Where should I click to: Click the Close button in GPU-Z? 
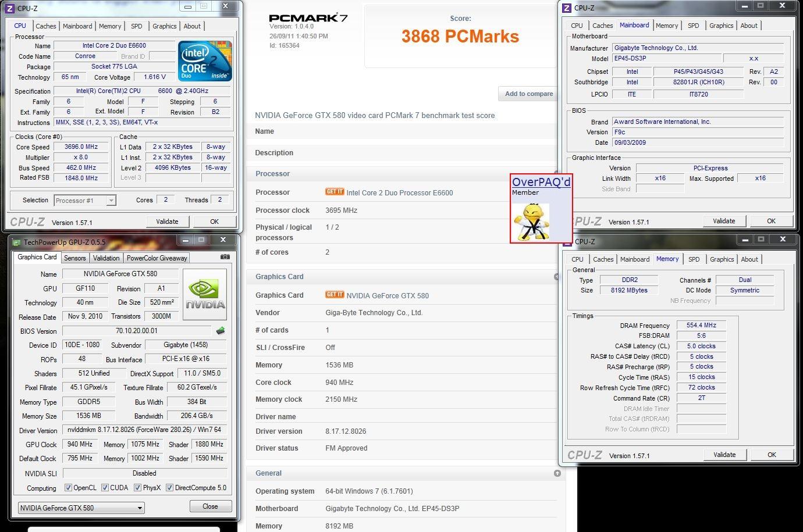click(x=210, y=506)
